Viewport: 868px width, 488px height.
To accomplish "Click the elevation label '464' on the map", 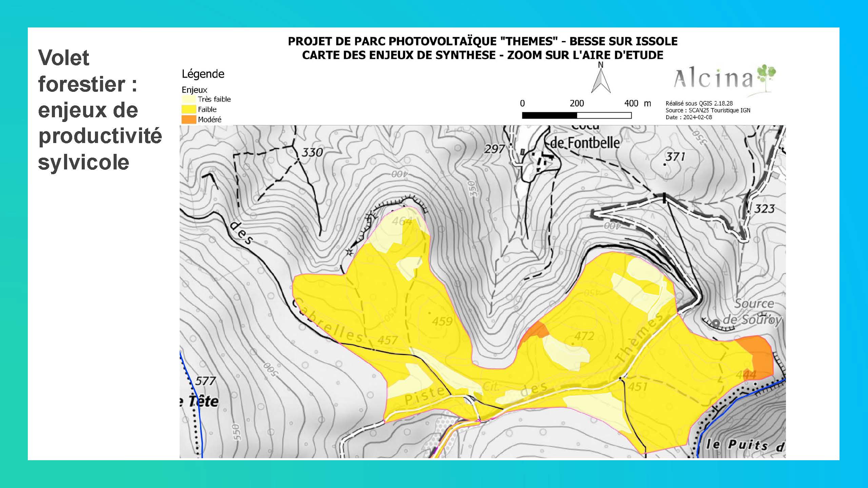I will [x=402, y=221].
